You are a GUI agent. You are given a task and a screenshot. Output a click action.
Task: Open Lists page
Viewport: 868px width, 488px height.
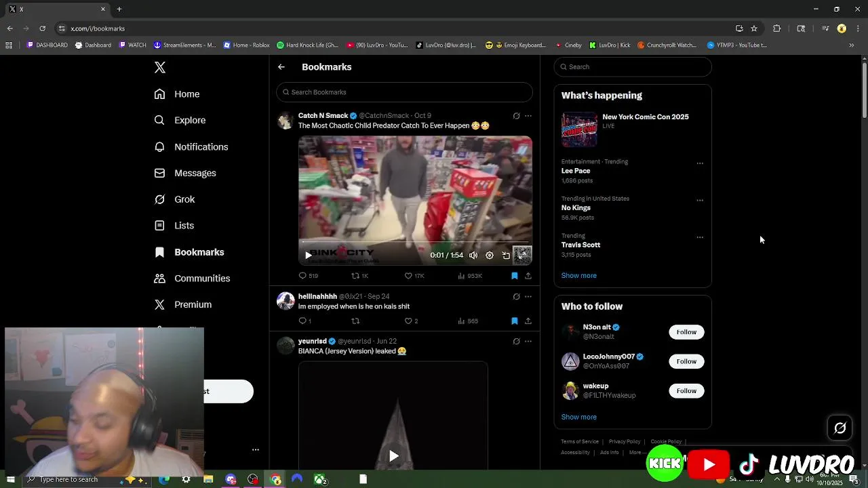[x=174, y=226]
